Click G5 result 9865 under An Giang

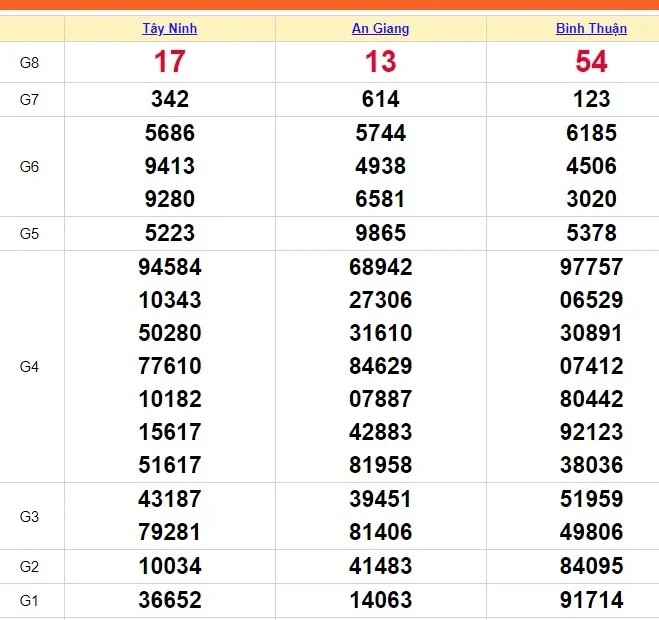(380, 233)
